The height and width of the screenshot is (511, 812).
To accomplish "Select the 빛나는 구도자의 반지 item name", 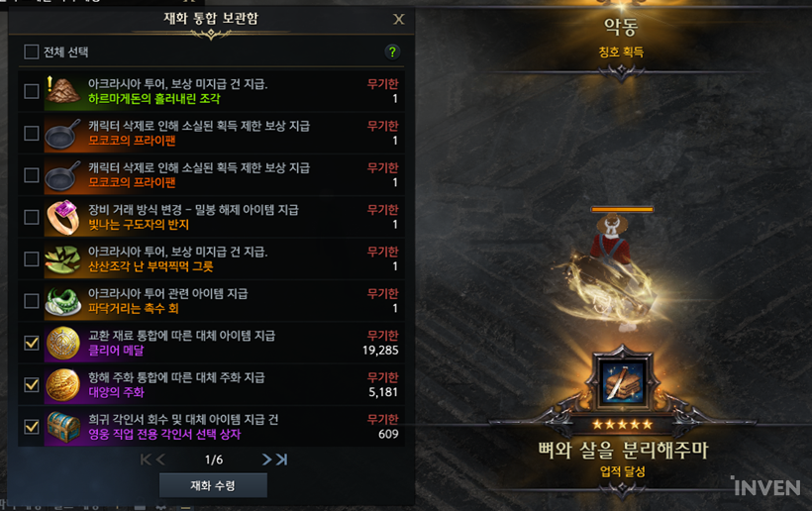I will [139, 224].
